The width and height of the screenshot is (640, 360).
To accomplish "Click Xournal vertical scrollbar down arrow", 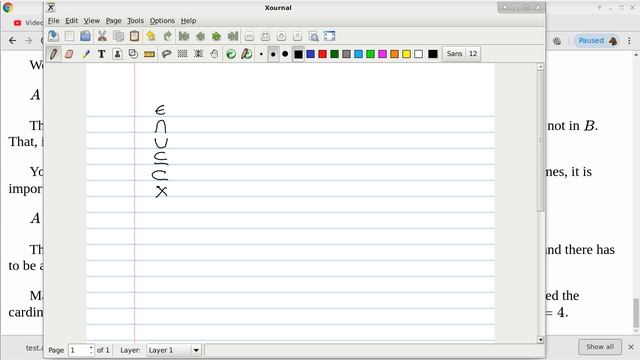I will pyautogui.click(x=541, y=340).
